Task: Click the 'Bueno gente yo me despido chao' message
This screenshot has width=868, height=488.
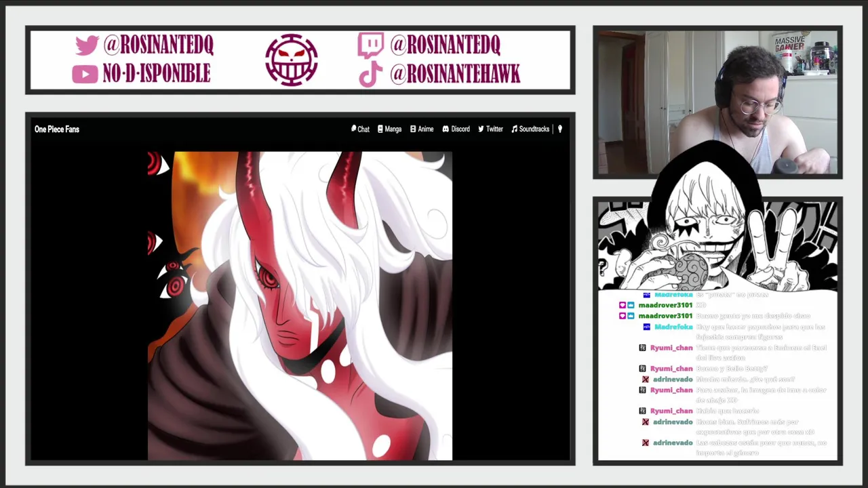Action: 753,316
